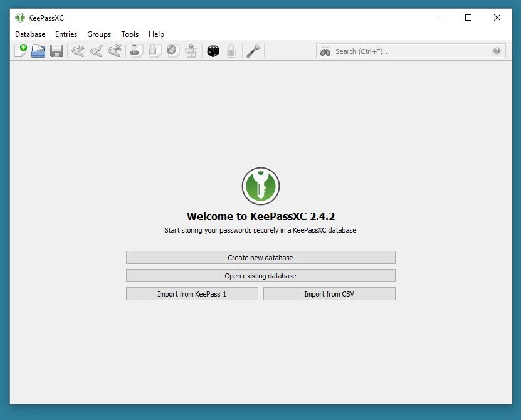
Task: Click the large green KeePassXC key logo
Action: (x=261, y=186)
